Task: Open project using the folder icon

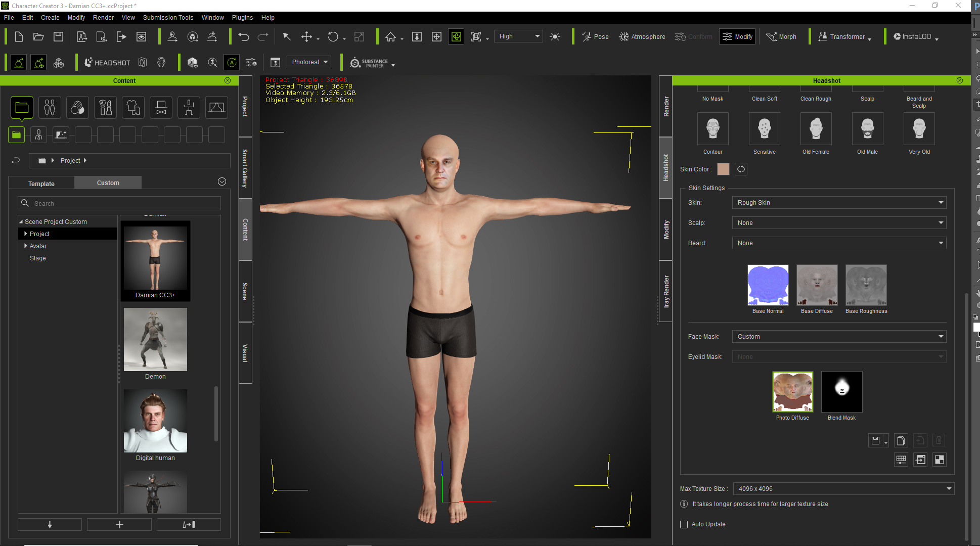Action: pyautogui.click(x=38, y=36)
